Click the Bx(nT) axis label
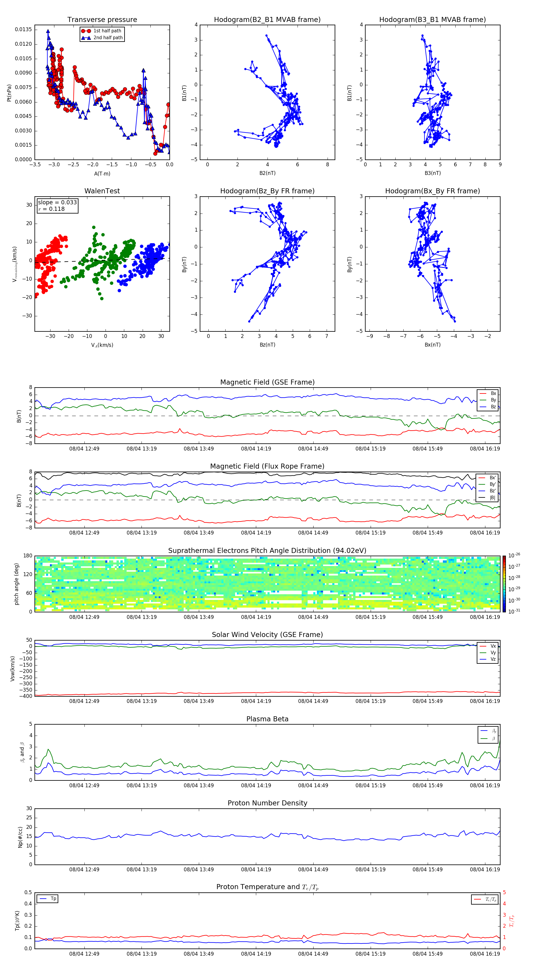Viewport: 535px width, 980px height. [x=432, y=345]
